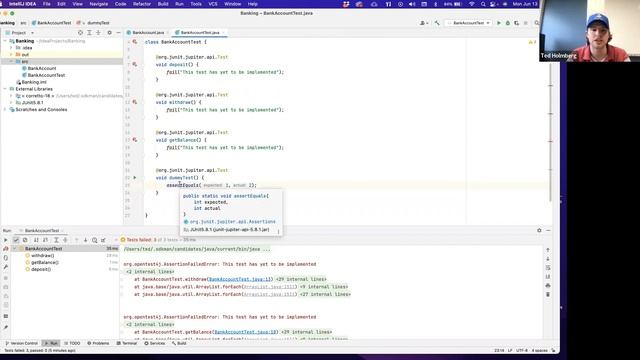
Task: Click expand all tests button in Run toolbar
Action: pos(56,240)
